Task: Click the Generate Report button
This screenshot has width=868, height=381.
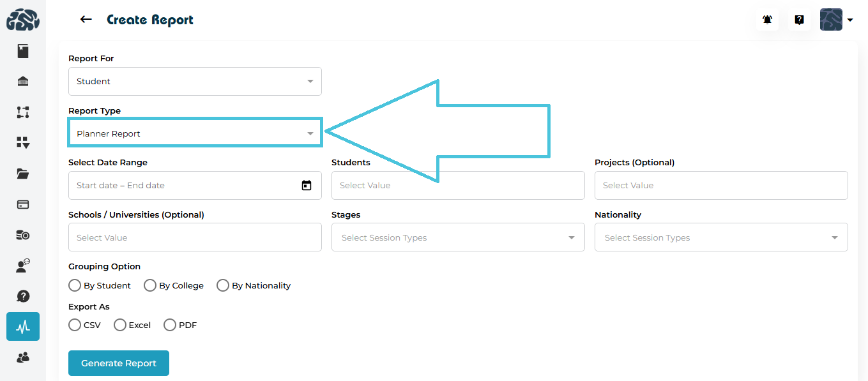Action: pyautogui.click(x=119, y=363)
